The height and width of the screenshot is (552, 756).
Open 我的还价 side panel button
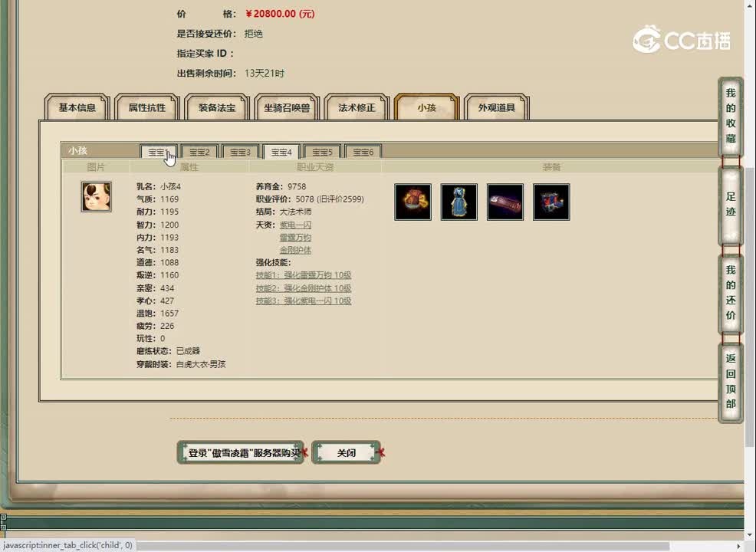coord(731,293)
